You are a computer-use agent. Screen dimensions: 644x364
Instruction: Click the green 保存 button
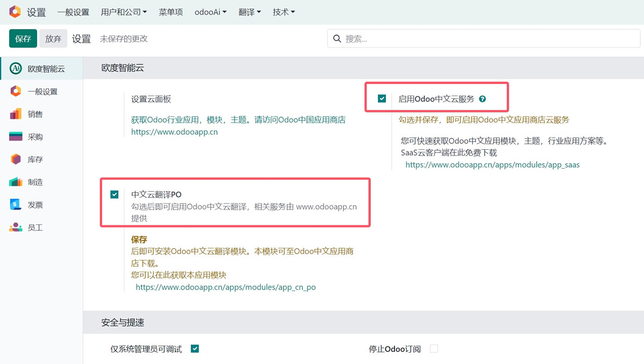(23, 39)
